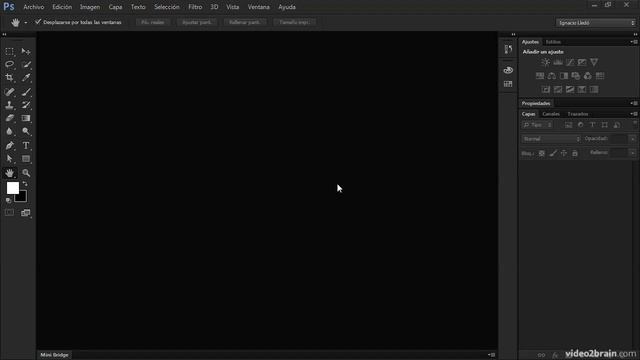Toggle adjustment layer filter in Capas
This screenshot has width=640, height=360.
[580, 125]
